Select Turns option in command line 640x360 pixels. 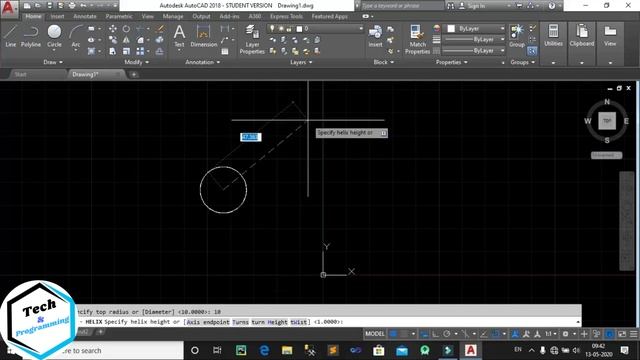[x=240, y=322]
